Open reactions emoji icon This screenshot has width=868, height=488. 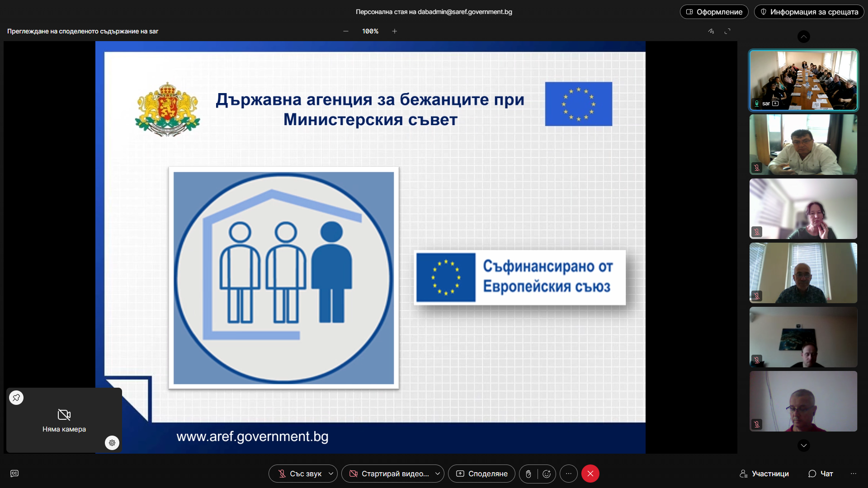coord(547,474)
